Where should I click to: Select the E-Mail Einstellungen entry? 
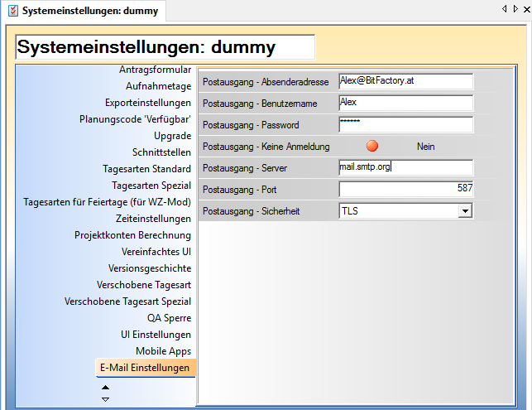pyautogui.click(x=146, y=368)
